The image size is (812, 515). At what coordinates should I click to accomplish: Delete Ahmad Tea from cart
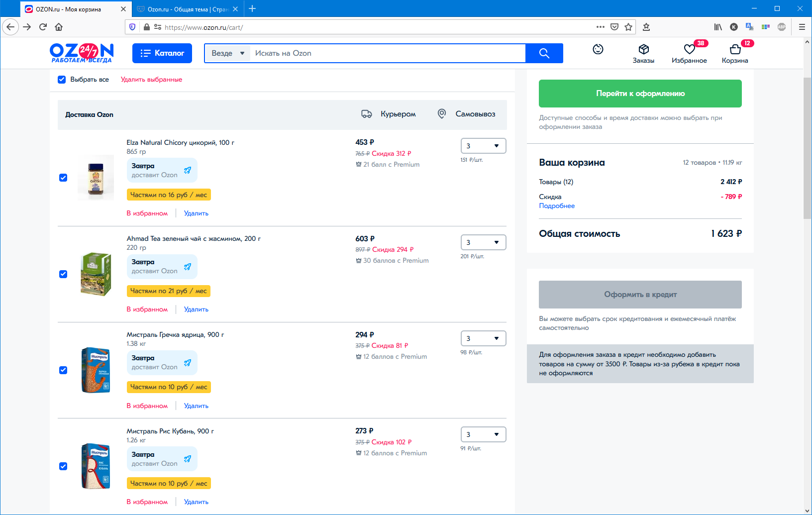196,309
